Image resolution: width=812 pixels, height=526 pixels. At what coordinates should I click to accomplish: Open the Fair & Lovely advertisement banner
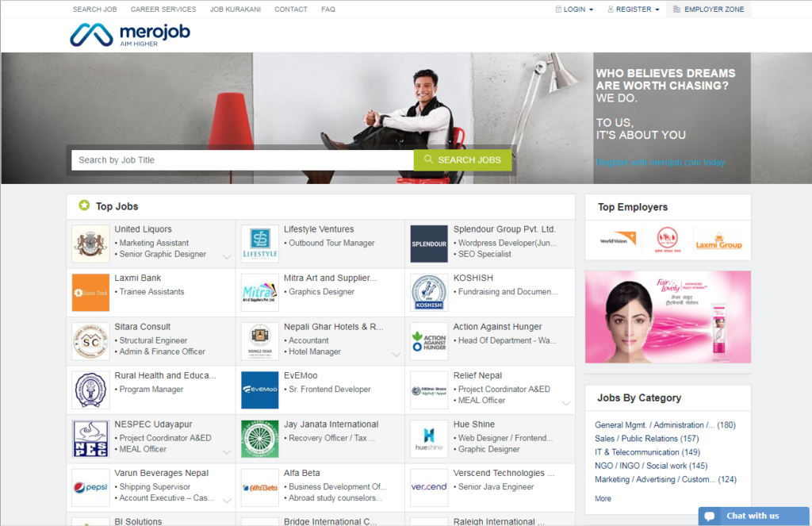click(x=668, y=317)
